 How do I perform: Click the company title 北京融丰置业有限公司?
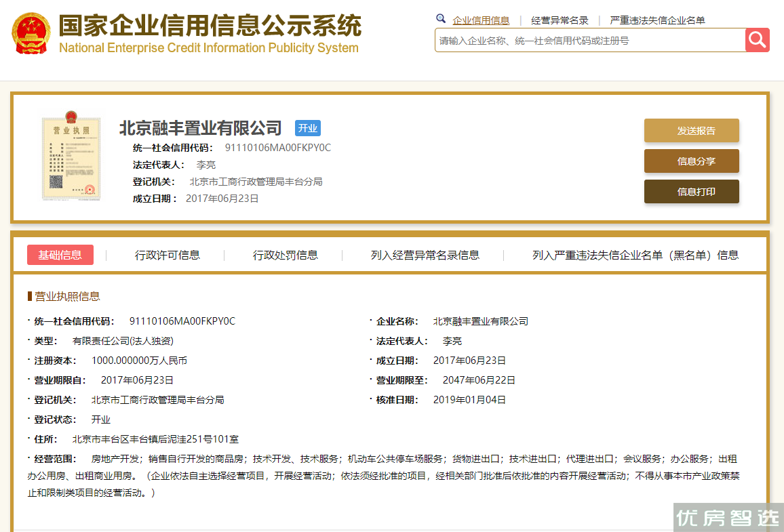point(201,128)
